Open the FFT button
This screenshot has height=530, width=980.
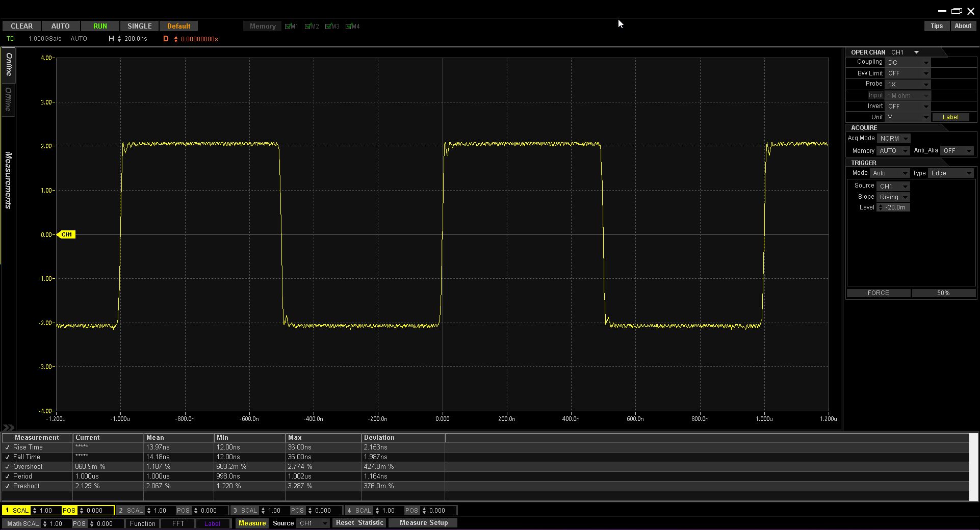pos(178,523)
